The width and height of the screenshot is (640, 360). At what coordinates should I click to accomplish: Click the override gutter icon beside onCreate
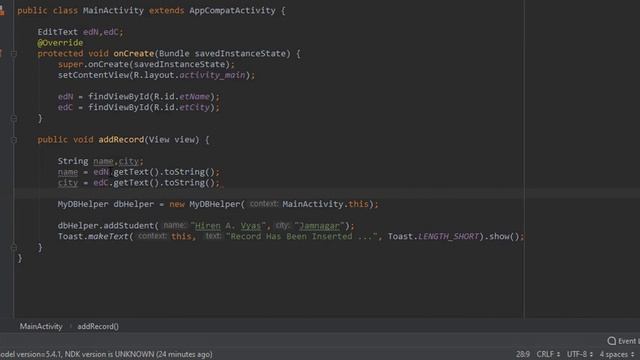(1, 53)
